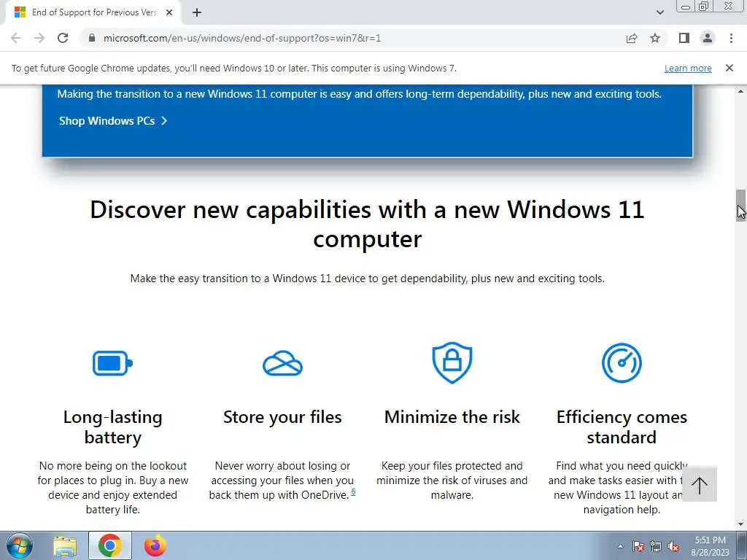Close the End of Support tab
Screen dimensions: 747x560
click(x=169, y=13)
